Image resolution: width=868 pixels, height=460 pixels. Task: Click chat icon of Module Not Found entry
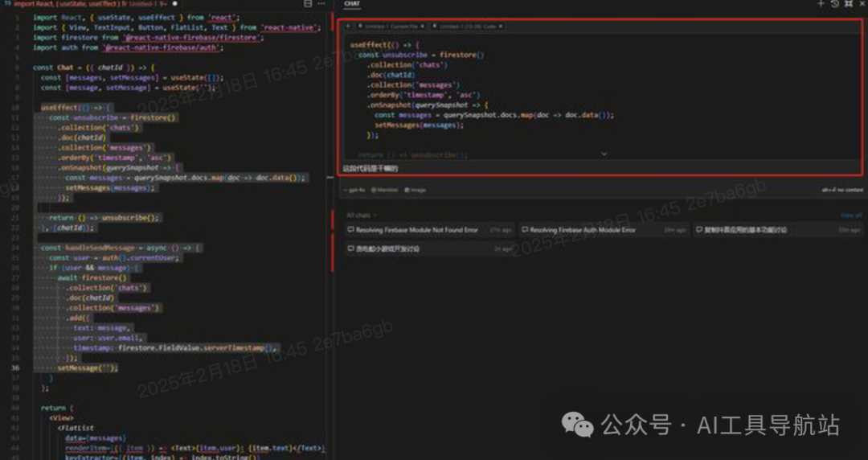tap(350, 229)
